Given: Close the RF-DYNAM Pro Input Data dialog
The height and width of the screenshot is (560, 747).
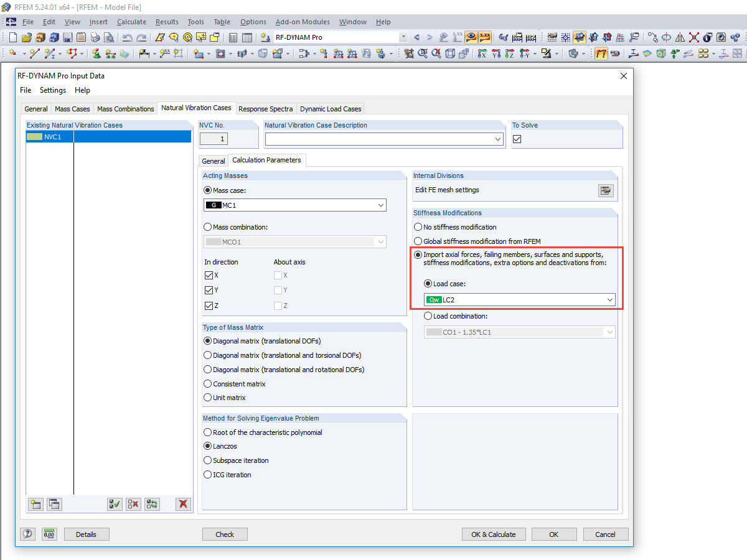Looking at the screenshot, I should [624, 76].
